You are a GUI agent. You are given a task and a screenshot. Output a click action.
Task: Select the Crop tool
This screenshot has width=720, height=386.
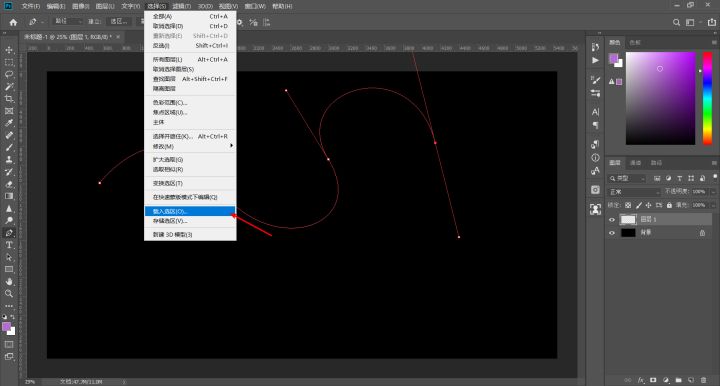tap(9, 99)
